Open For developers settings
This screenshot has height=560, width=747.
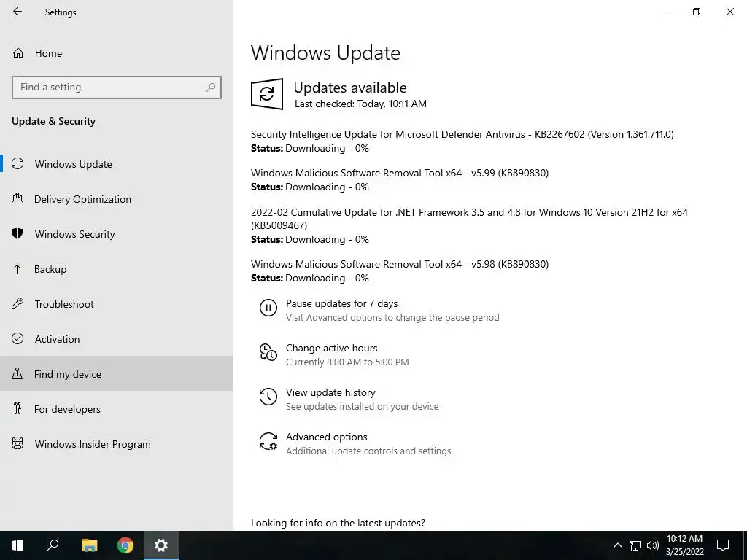(x=116, y=409)
